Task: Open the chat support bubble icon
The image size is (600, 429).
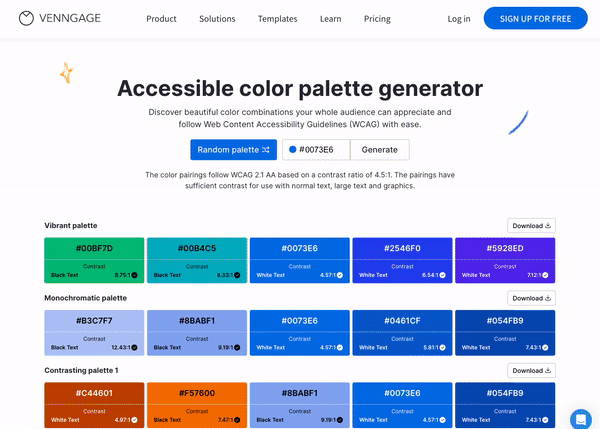Action: [581, 418]
